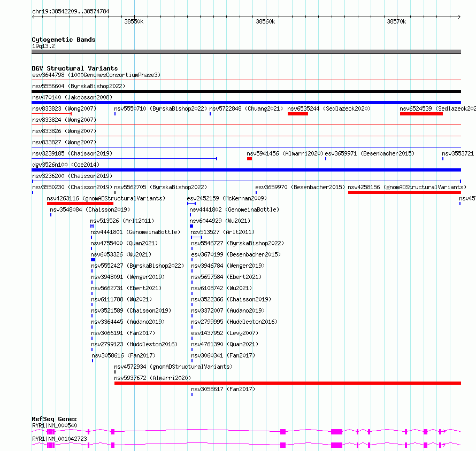Click nsv3058617 (Fan2017) label
The height and width of the screenshot is (451, 476).
coord(223,389)
